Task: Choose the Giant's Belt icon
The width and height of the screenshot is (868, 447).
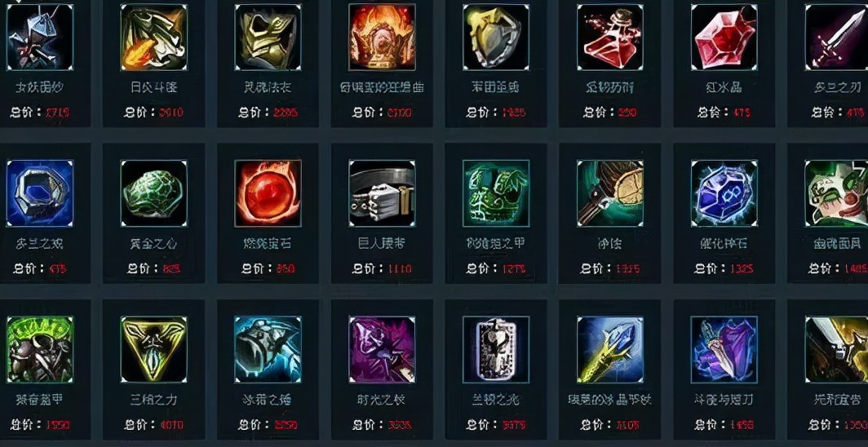Action: pos(382,193)
